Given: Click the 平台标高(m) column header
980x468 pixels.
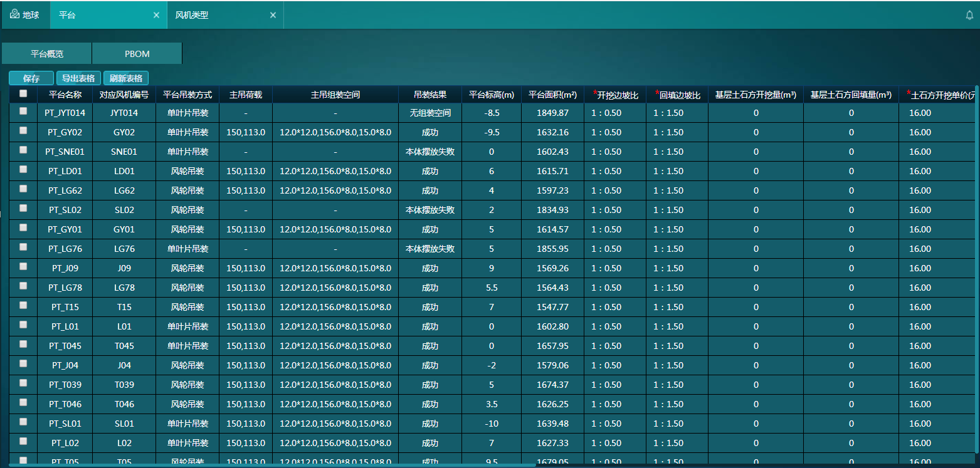Looking at the screenshot, I should 492,95.
